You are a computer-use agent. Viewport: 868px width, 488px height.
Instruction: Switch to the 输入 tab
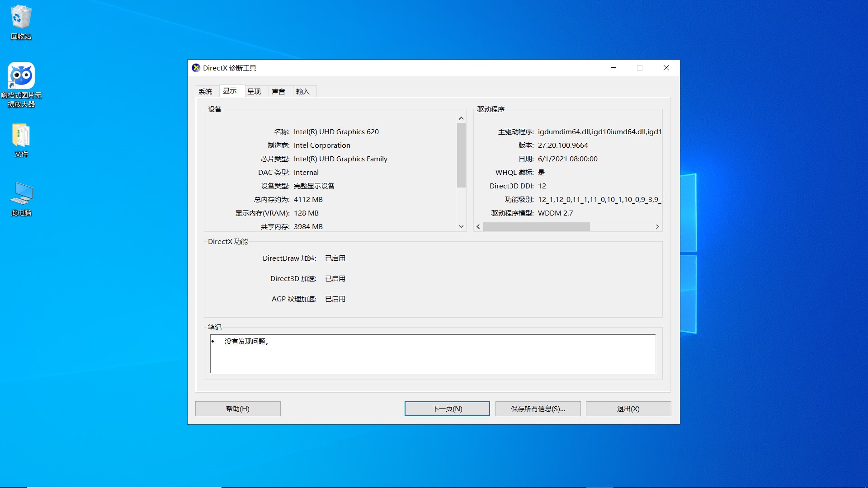click(303, 91)
